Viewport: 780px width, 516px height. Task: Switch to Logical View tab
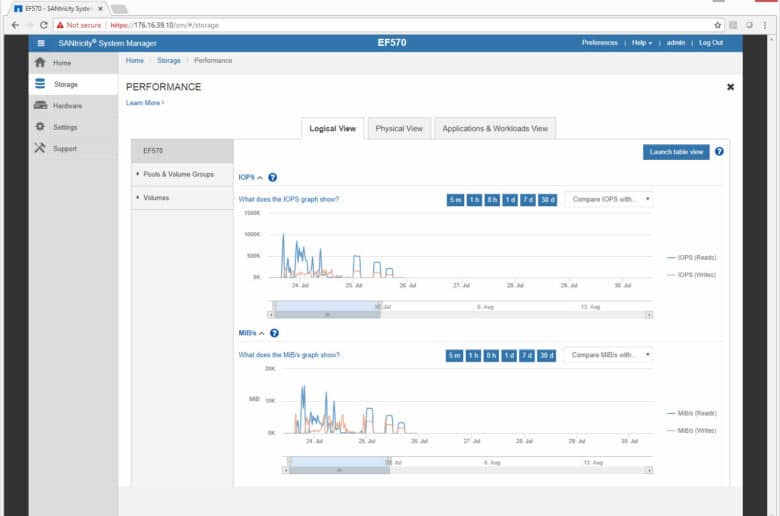click(x=333, y=129)
